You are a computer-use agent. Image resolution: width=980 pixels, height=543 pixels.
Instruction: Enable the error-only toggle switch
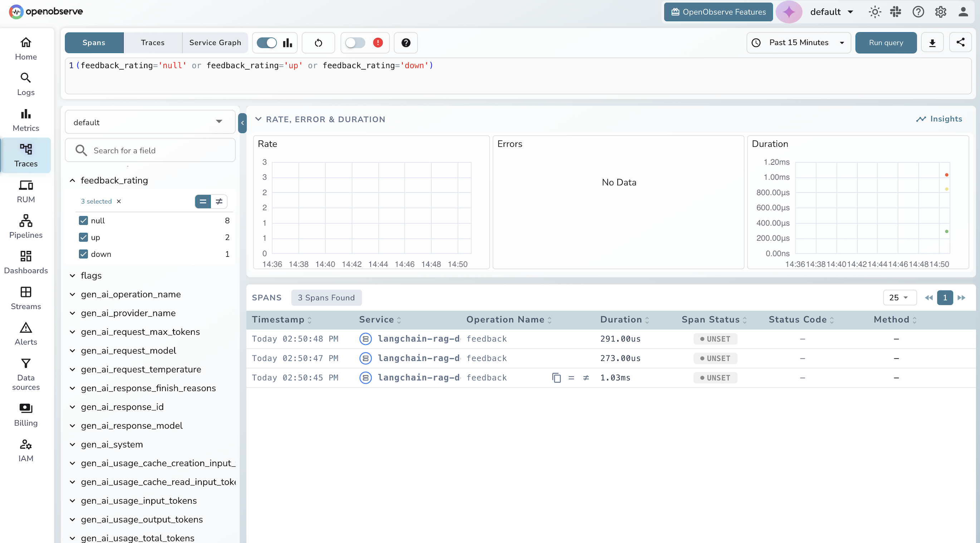(x=355, y=43)
